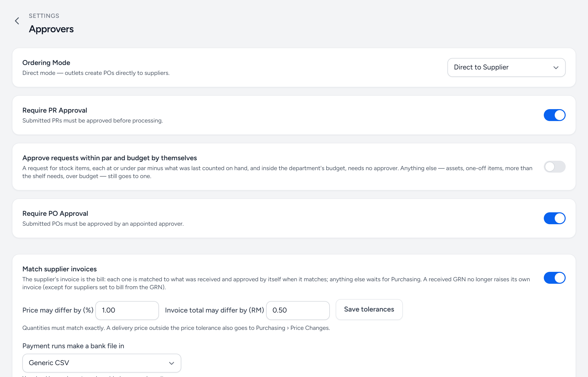Toggle Require PO Approval switch
Screen dimensions: 588x377
click(x=554, y=218)
